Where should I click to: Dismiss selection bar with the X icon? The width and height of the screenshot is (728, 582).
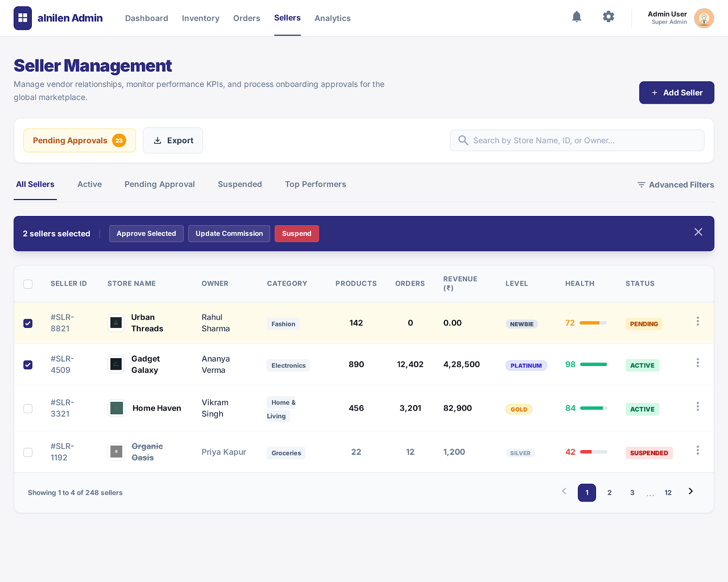[698, 232]
